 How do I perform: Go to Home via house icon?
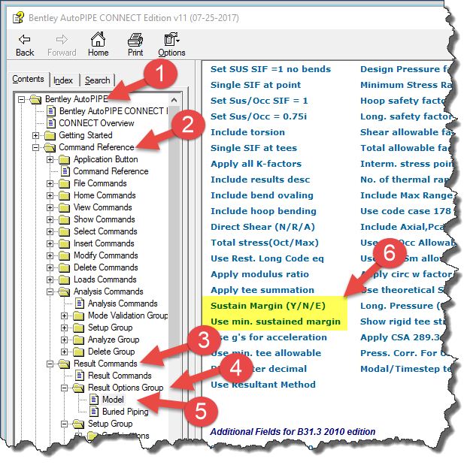pos(98,39)
